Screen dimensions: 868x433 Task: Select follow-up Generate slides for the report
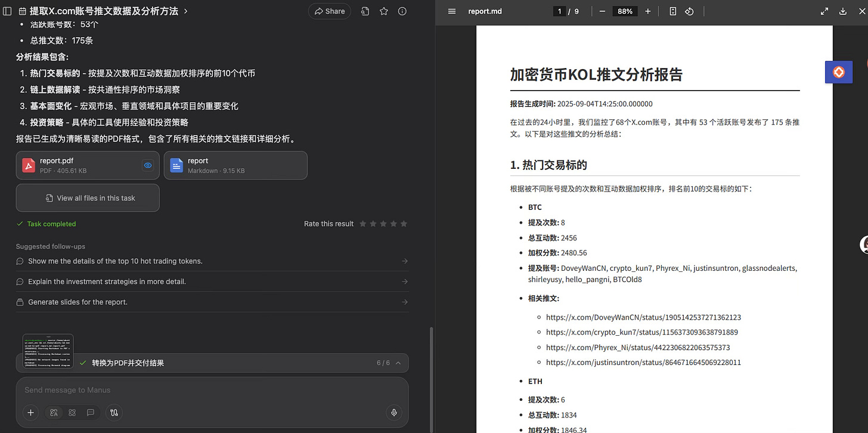point(212,302)
